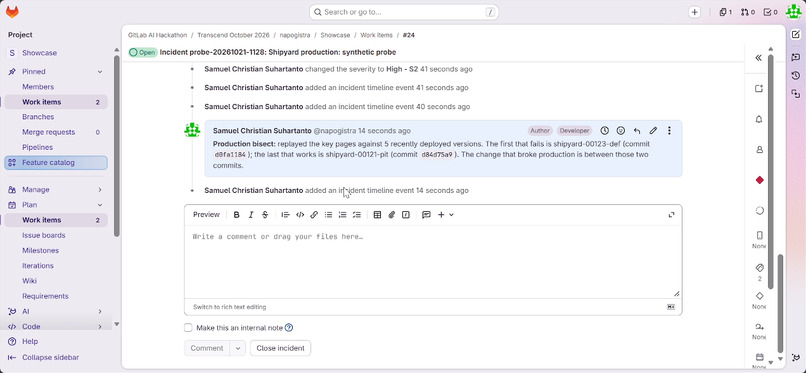Click the due date calendar icon
This screenshot has width=806, height=373.
(x=759, y=357)
